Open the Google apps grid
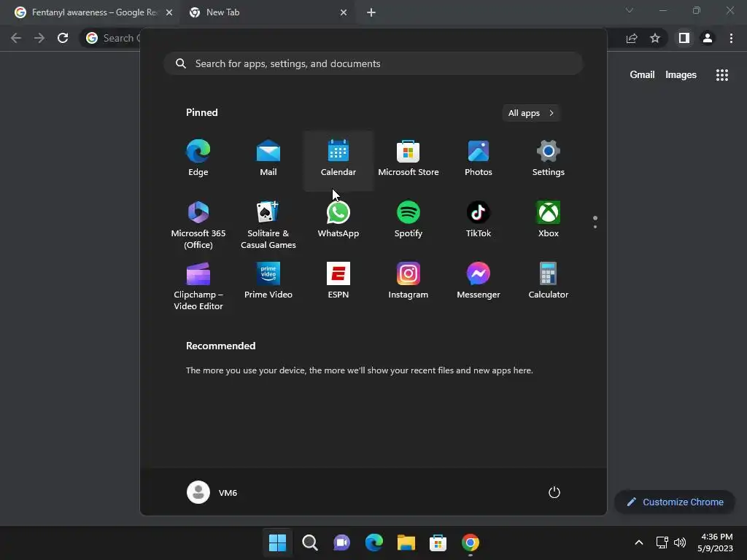The height and width of the screenshot is (560, 747). point(722,75)
